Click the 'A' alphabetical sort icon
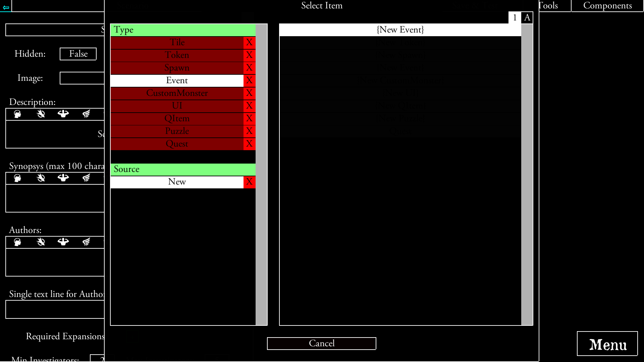Image resolution: width=644 pixels, height=362 pixels. tap(527, 18)
